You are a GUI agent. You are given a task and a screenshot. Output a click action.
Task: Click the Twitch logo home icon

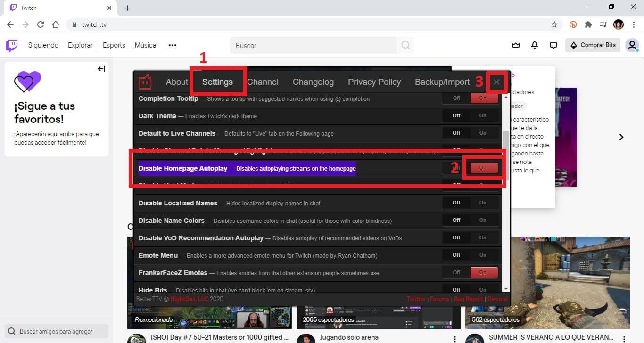12,45
